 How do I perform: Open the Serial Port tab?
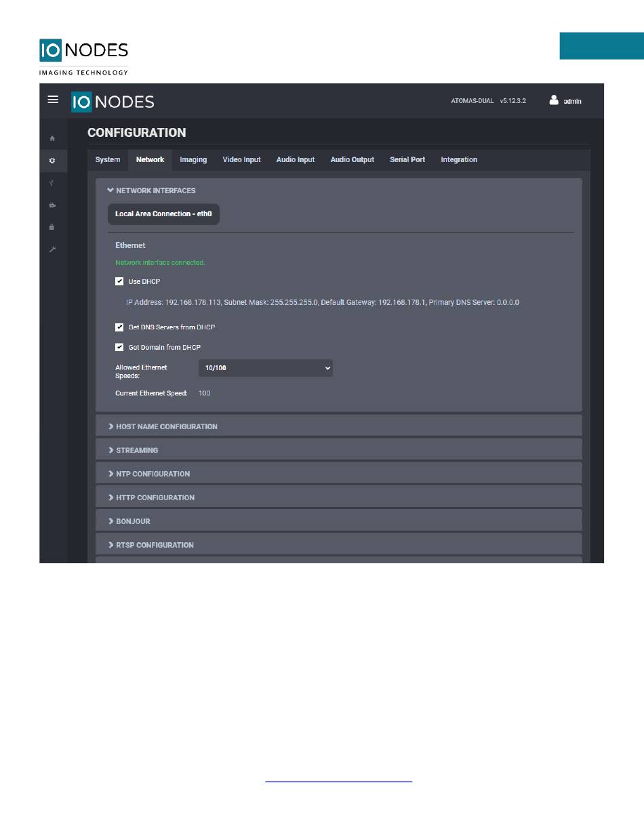[x=407, y=160]
